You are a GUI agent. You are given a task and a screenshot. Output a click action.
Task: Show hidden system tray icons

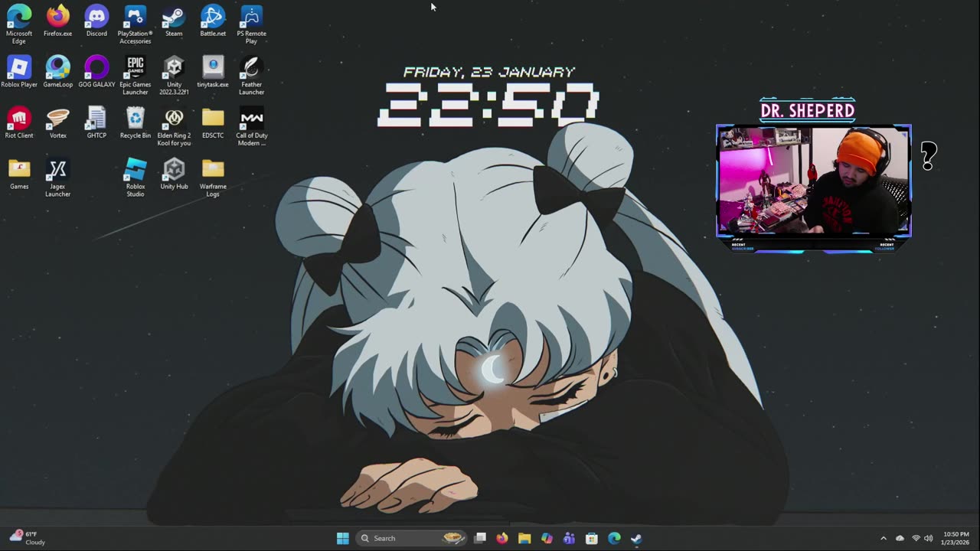(884, 538)
